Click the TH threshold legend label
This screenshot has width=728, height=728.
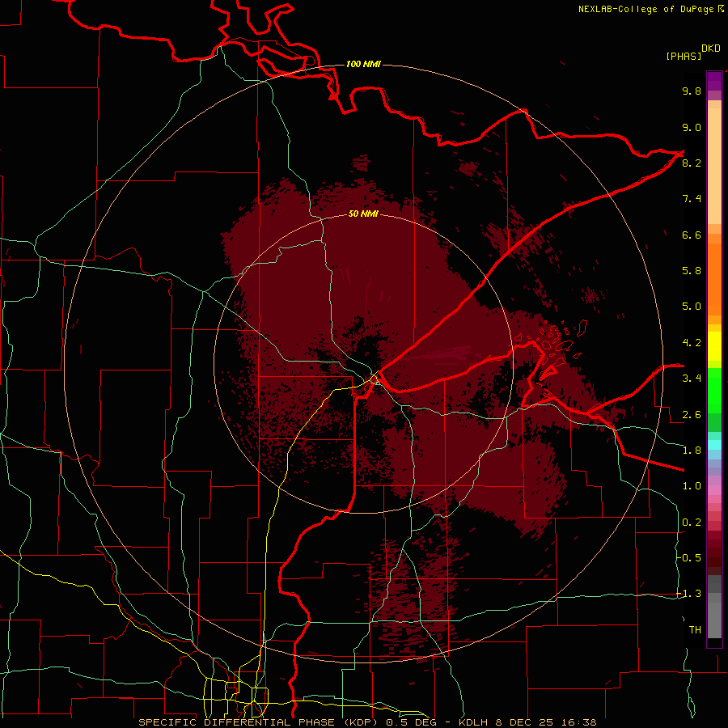click(695, 630)
